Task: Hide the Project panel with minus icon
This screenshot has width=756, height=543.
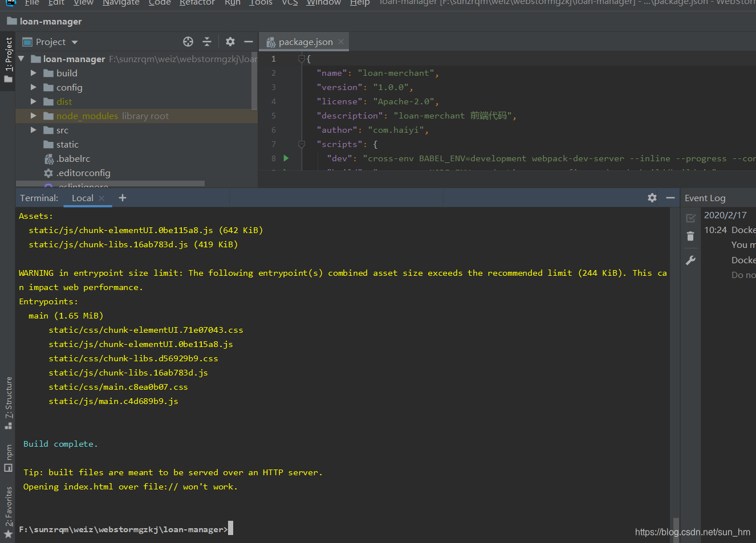Action: point(249,42)
